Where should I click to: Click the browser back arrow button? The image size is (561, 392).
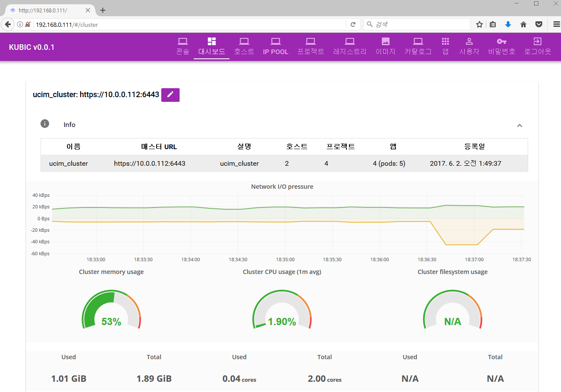point(8,25)
